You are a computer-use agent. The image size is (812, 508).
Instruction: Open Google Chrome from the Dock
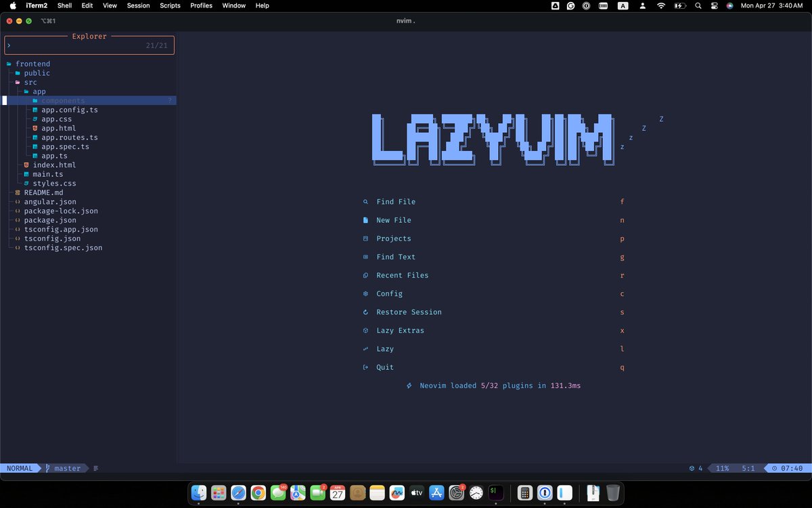click(258, 493)
